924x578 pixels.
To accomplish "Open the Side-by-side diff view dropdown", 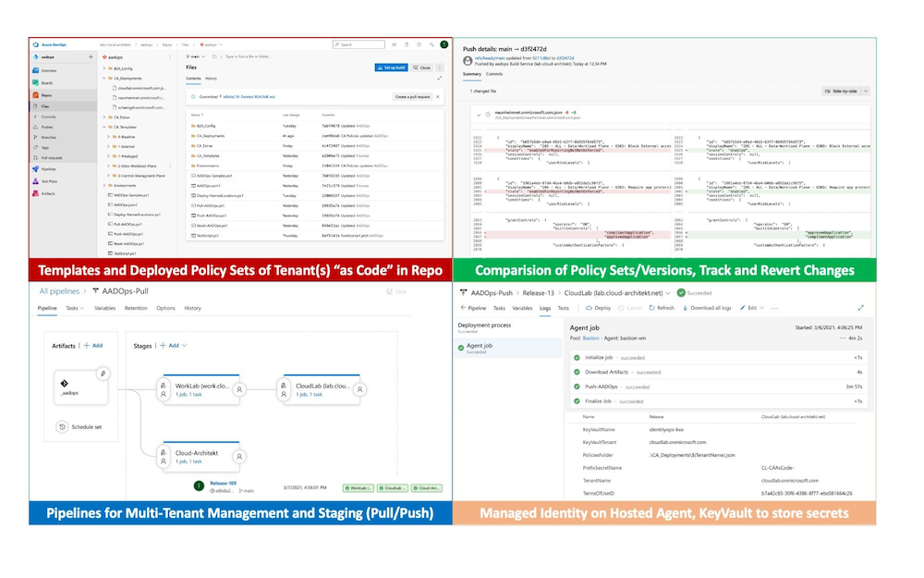I will point(866,92).
